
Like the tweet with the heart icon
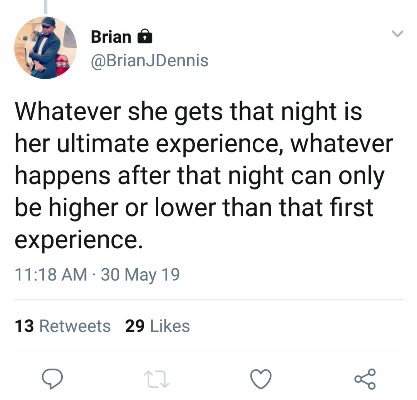click(261, 379)
